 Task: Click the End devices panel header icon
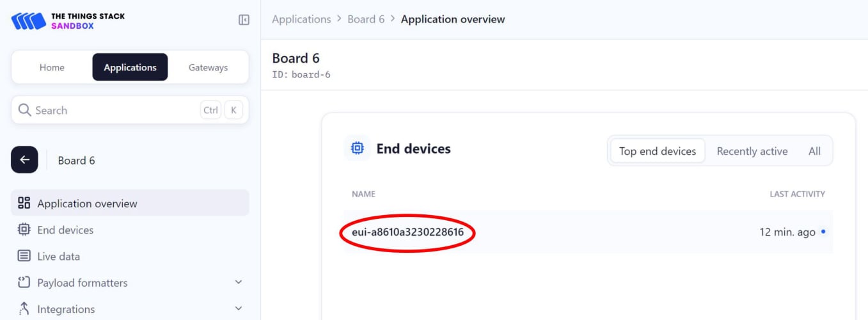pyautogui.click(x=357, y=148)
